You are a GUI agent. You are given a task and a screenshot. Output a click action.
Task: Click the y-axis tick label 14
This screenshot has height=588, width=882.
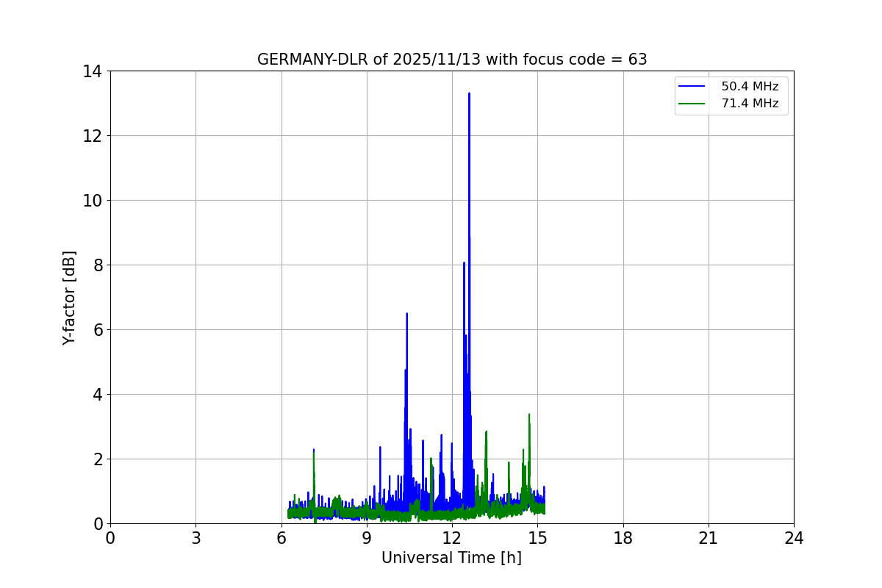93,71
